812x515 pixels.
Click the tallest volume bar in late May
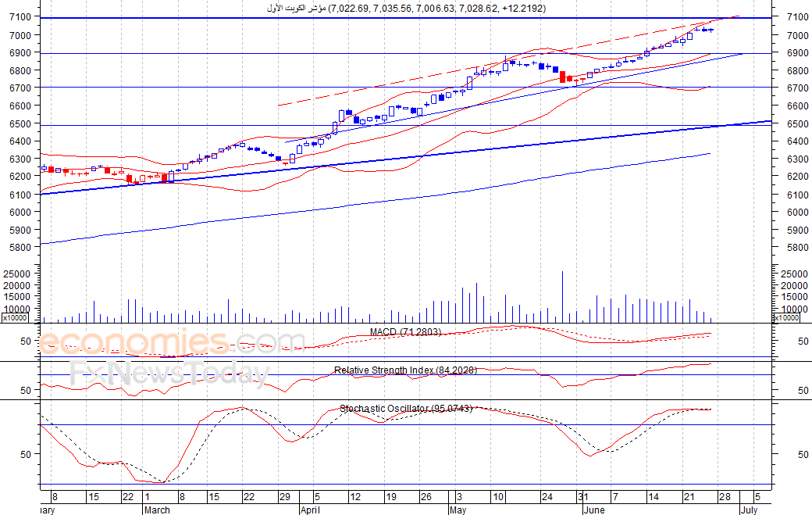click(562, 296)
